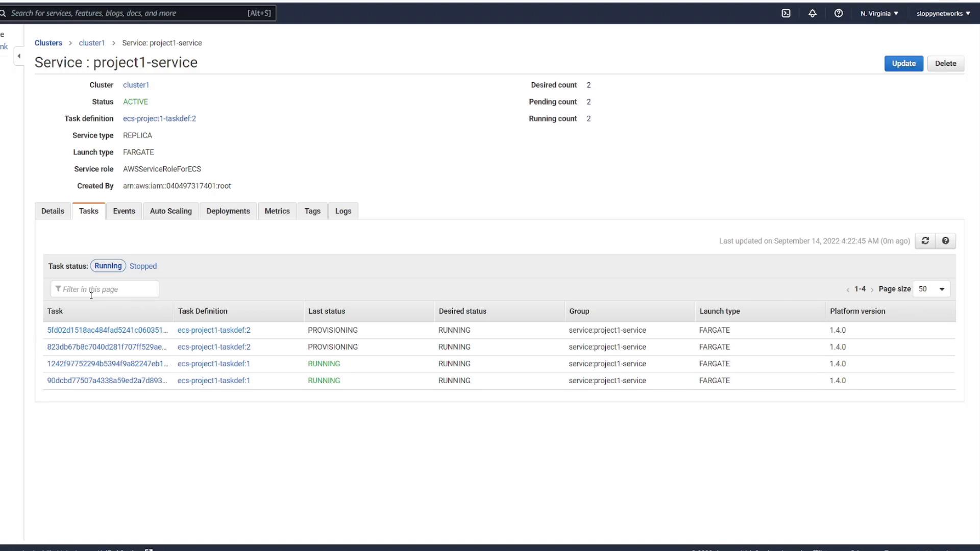This screenshot has width=980, height=551.
Task: Open the Tags tab
Action: [312, 211]
